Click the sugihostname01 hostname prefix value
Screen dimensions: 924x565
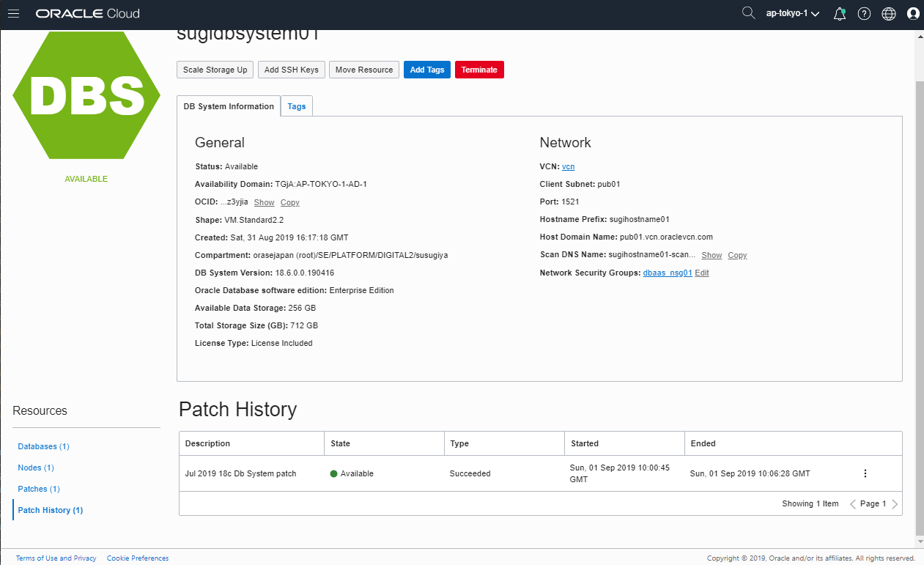coord(640,219)
